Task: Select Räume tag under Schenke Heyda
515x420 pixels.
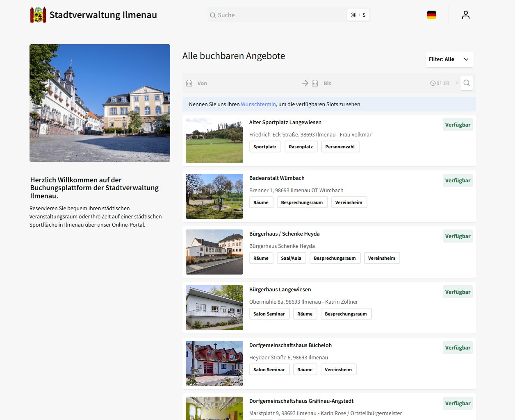Action: (261, 258)
